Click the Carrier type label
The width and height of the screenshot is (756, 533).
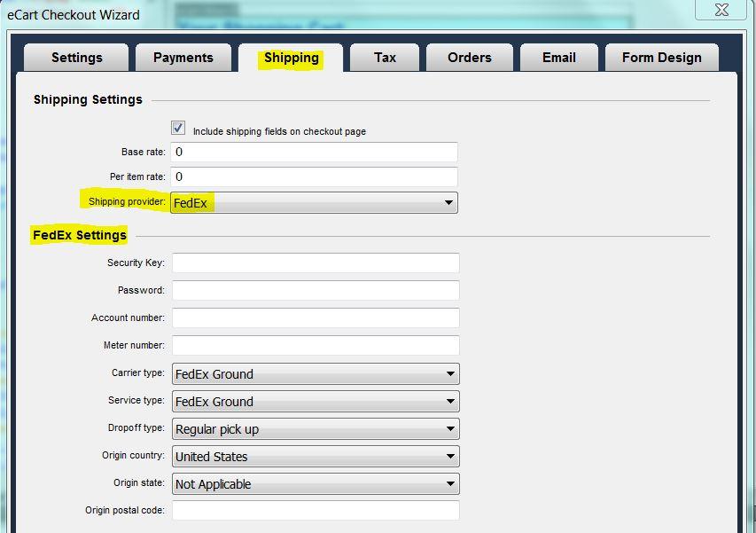point(138,372)
